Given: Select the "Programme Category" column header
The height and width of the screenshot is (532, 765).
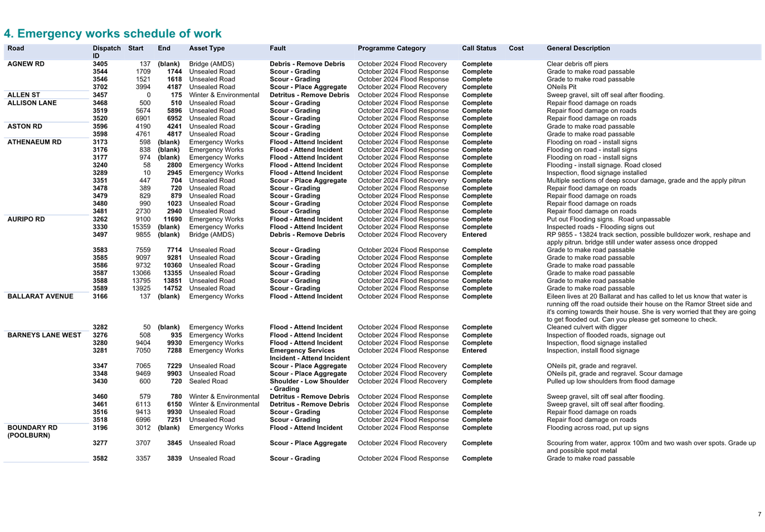Looking at the screenshot, I should tap(392, 48).
